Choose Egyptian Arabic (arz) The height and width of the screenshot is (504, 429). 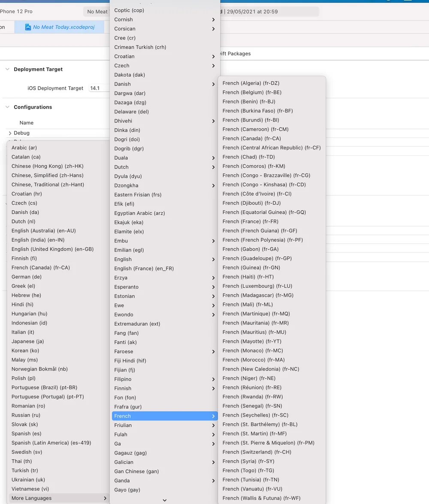(x=139, y=213)
